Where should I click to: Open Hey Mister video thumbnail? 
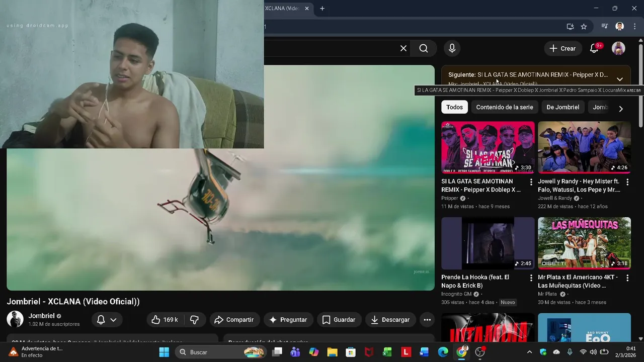pyautogui.click(x=584, y=147)
